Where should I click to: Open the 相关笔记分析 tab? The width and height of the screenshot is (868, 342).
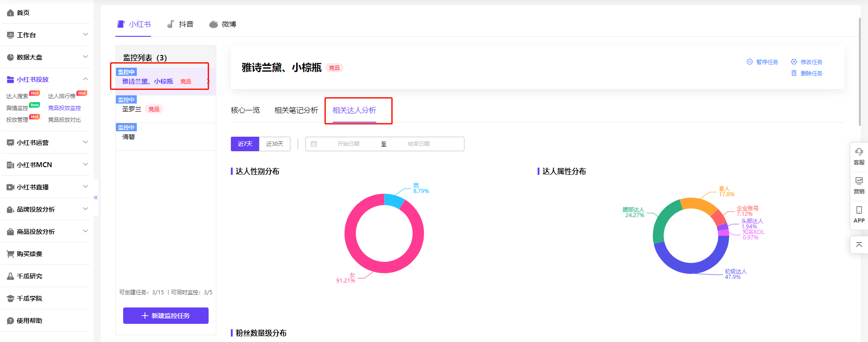point(296,110)
